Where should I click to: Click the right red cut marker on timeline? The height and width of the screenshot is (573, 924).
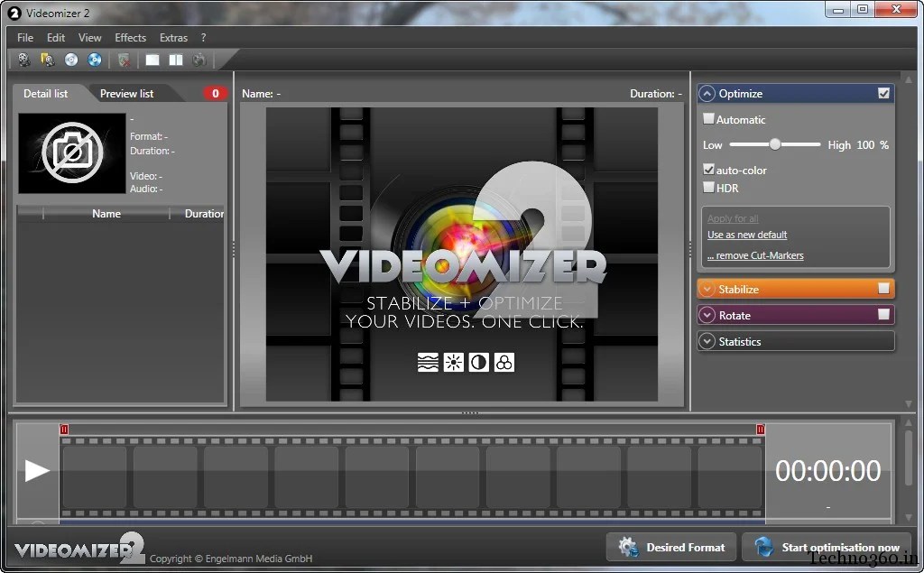pos(760,430)
